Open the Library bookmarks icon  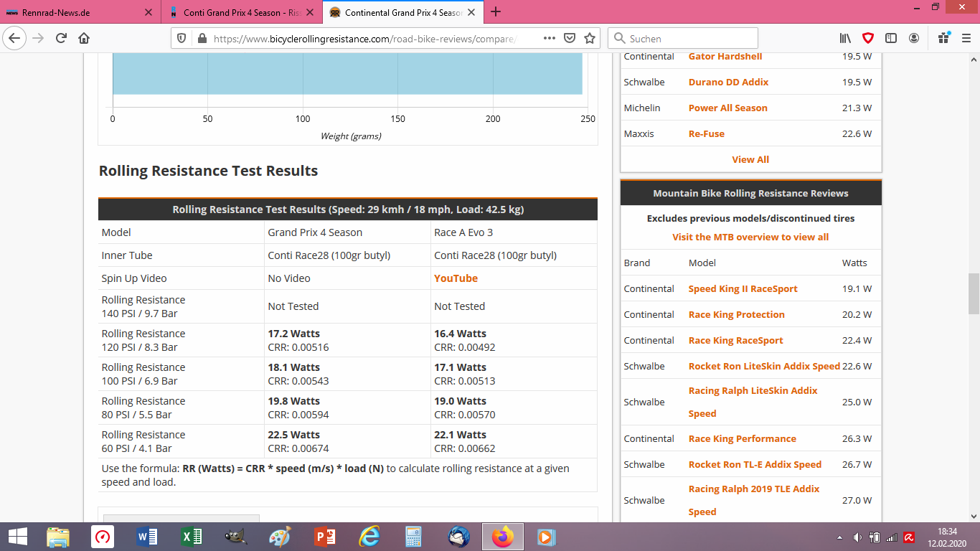tap(846, 38)
